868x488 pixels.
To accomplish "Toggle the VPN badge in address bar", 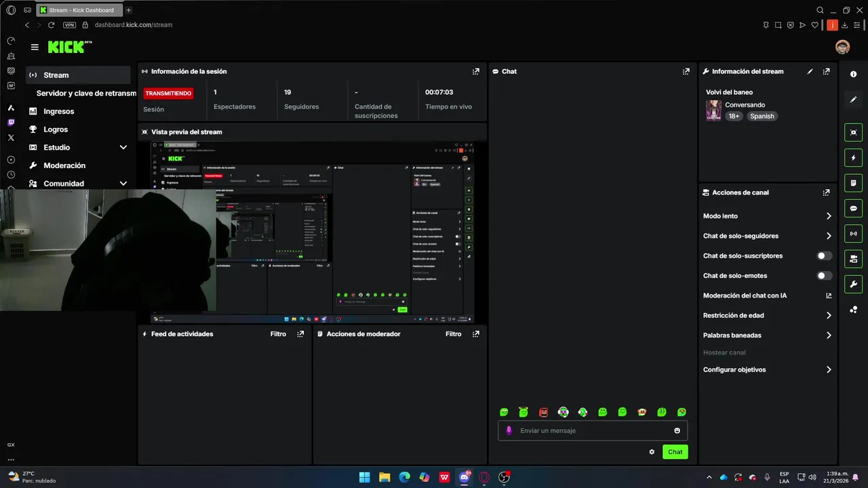I will pos(69,25).
